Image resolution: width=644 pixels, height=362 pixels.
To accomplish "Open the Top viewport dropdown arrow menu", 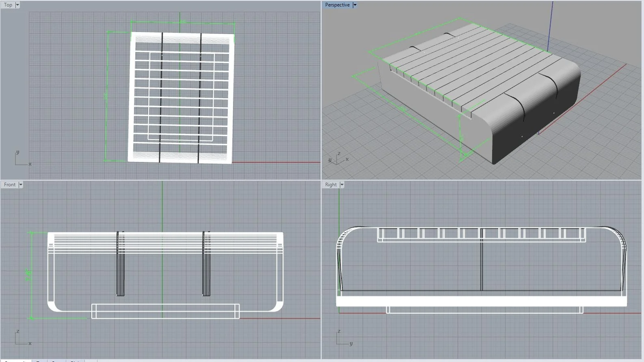I will tap(17, 5).
